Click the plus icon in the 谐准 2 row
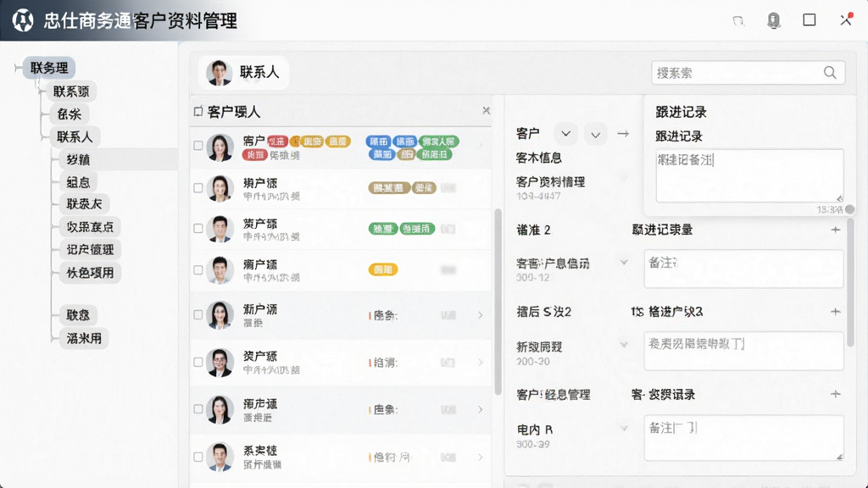Image resolution: width=868 pixels, height=488 pixels. point(835,230)
